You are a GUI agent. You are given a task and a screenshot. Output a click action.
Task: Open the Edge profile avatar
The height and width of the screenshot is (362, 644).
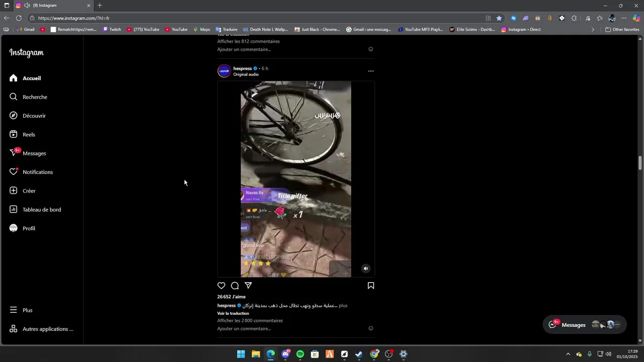tap(612, 18)
